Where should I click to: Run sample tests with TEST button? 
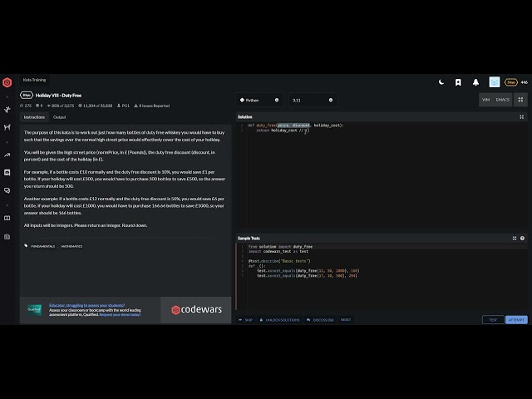pyautogui.click(x=493, y=319)
